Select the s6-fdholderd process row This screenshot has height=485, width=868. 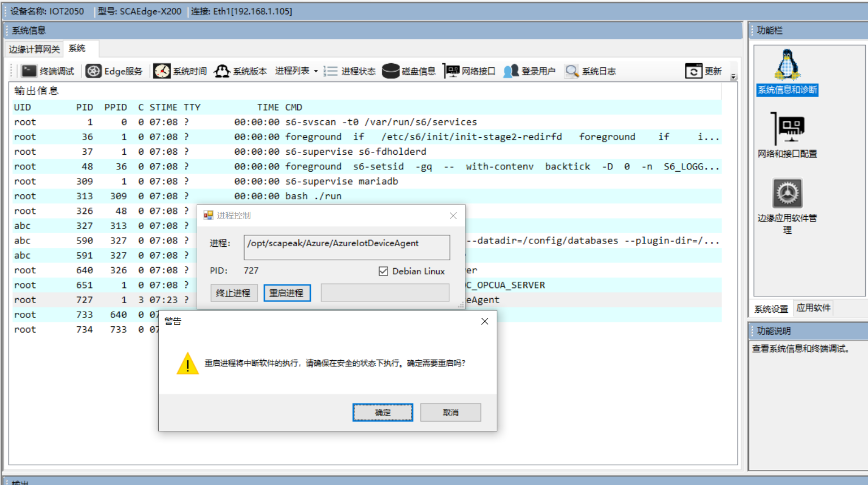tap(367, 151)
